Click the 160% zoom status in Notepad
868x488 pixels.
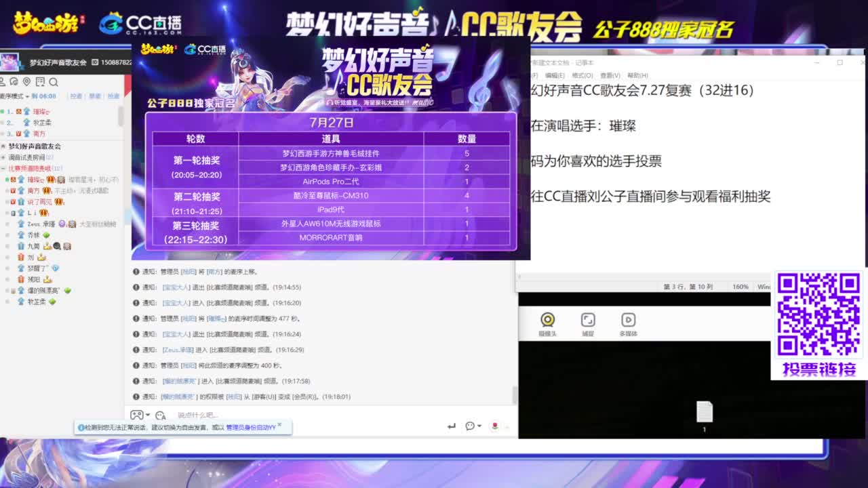click(740, 287)
